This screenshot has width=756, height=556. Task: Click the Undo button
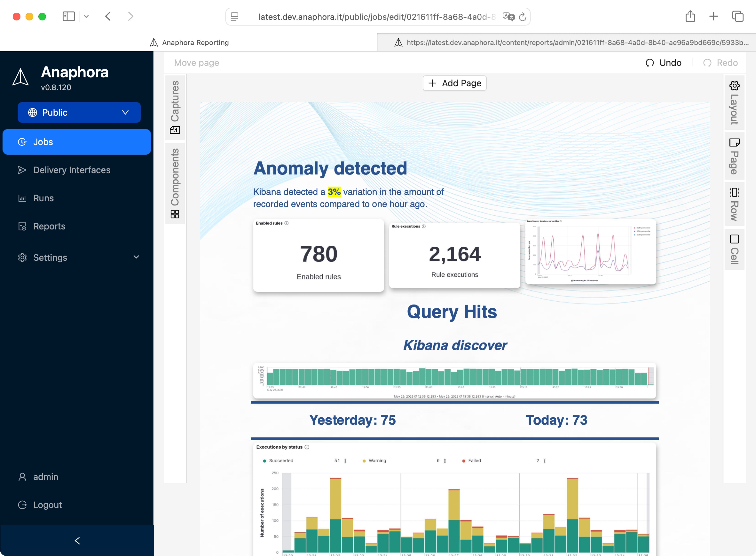tap(663, 63)
